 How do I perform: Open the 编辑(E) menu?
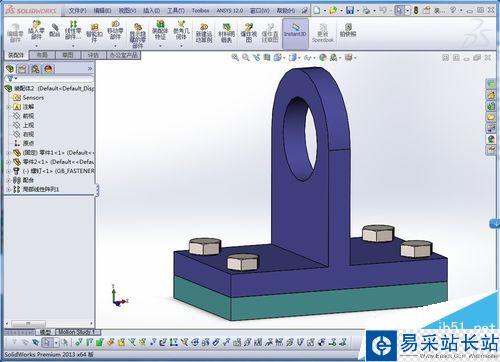click(102, 11)
